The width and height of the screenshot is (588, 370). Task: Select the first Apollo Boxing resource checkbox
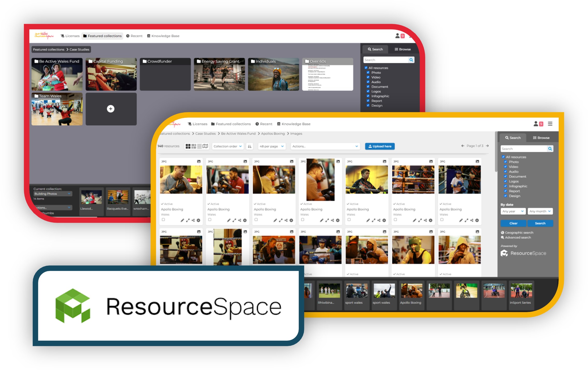coord(163,220)
